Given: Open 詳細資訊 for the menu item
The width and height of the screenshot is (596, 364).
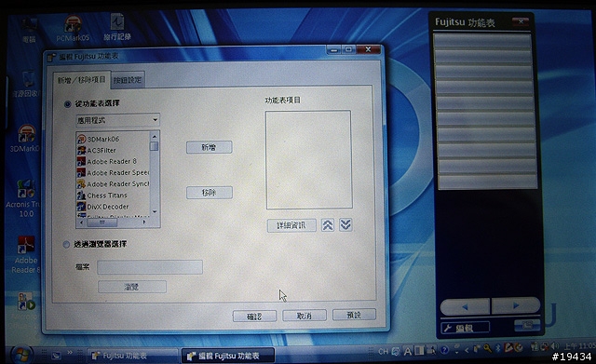Looking at the screenshot, I should pyautogui.click(x=291, y=225).
